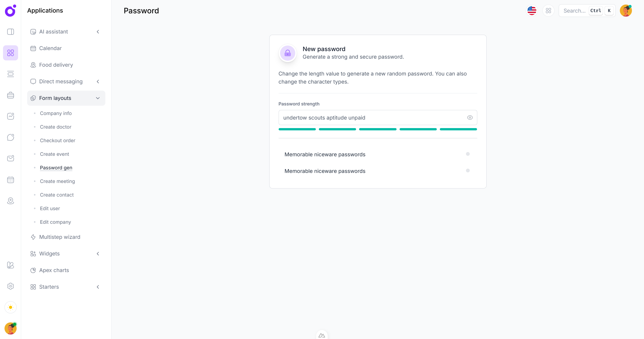Toggle second Memorable niceware passwords switch
The image size is (644, 339).
click(x=467, y=171)
